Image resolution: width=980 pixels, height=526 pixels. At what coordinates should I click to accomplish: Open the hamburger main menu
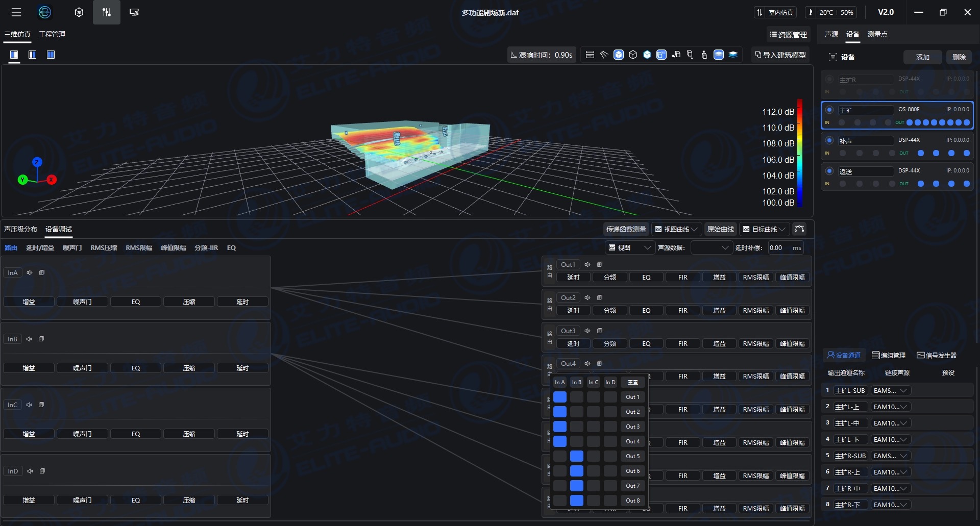(x=16, y=12)
